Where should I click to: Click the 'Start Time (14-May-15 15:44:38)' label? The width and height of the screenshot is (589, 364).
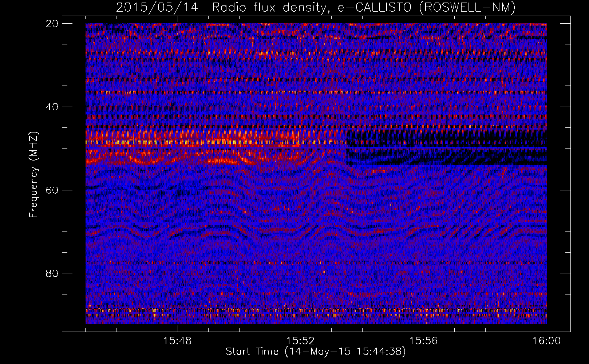pos(315,352)
